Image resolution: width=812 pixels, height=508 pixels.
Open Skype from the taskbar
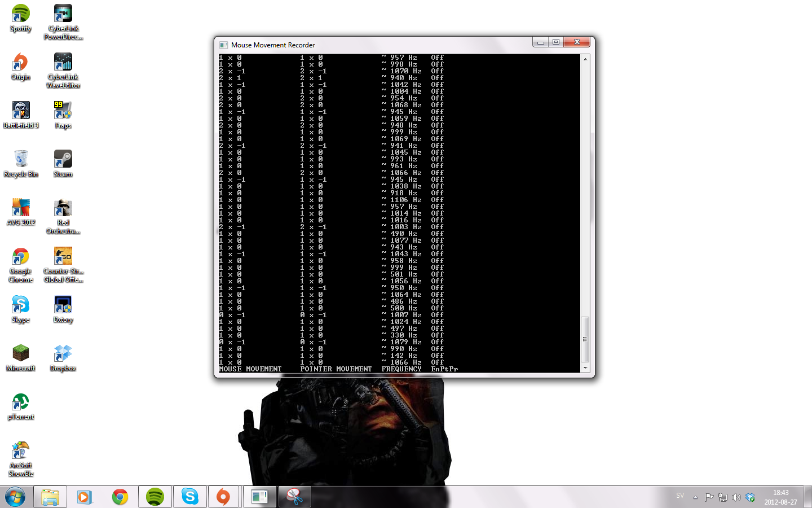[190, 497]
